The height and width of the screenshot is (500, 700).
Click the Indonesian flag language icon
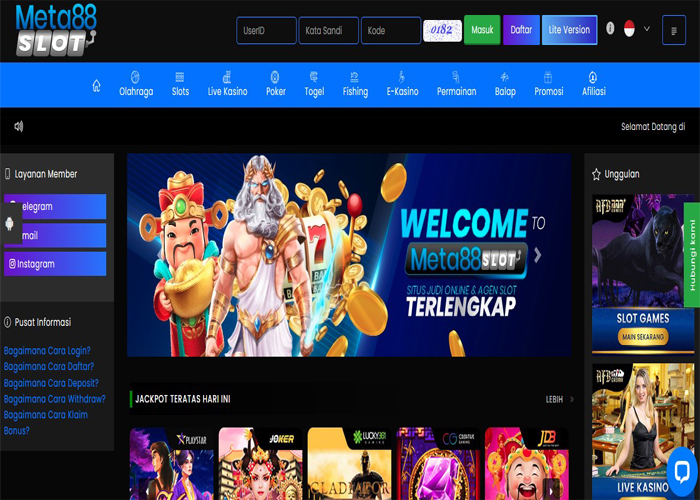click(x=629, y=28)
